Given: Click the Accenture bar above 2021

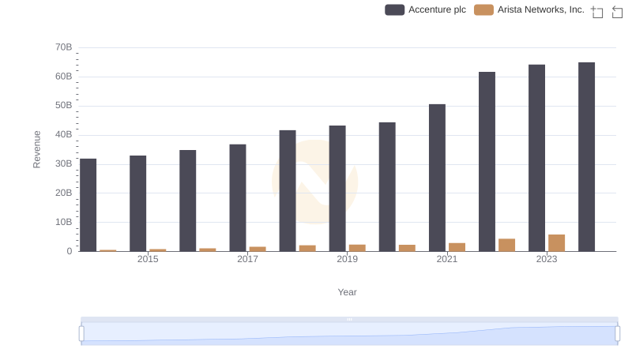Looking at the screenshot, I should pyautogui.click(x=437, y=178).
